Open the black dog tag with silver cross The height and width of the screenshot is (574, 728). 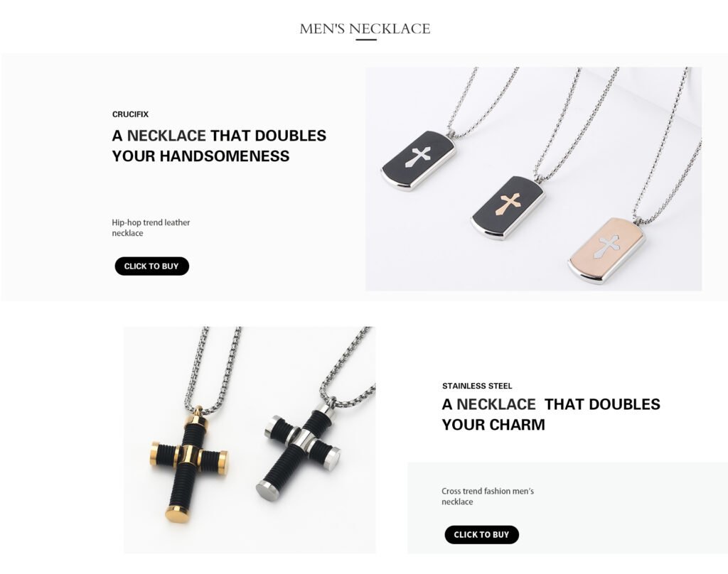point(418,161)
